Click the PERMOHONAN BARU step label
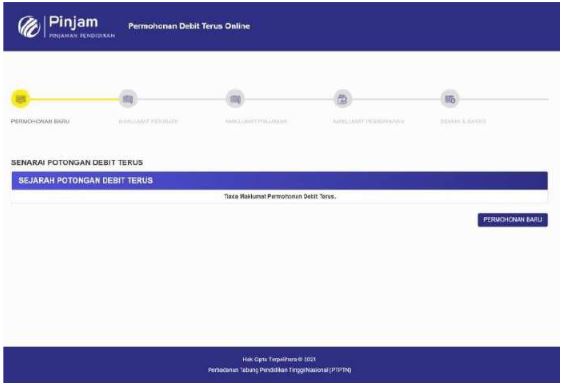The image size is (564, 386). pyautogui.click(x=40, y=121)
